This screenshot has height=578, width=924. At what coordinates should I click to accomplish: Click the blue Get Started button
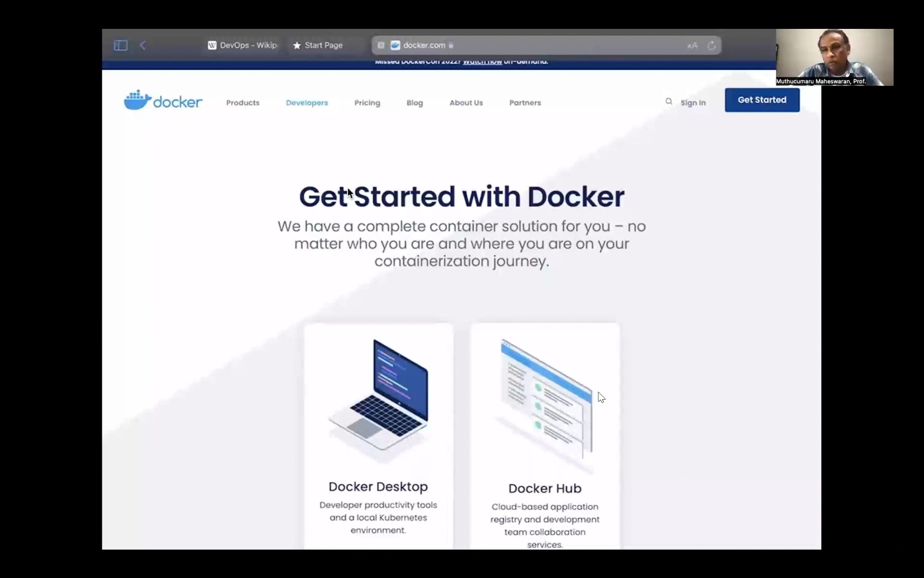762,100
